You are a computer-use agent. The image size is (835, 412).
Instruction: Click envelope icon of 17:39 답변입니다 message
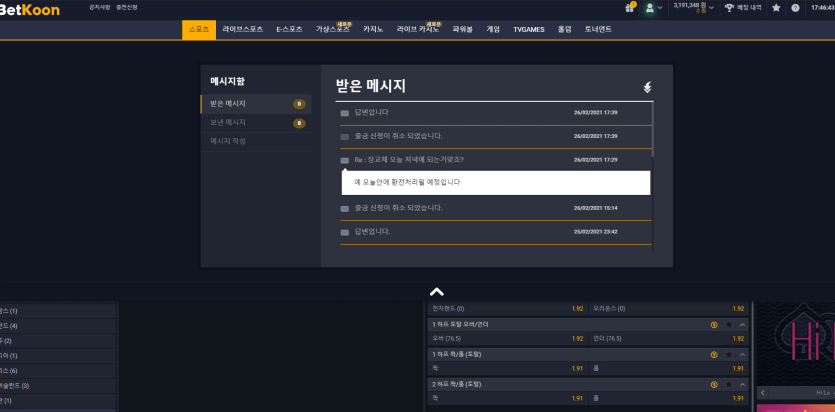tap(345, 113)
